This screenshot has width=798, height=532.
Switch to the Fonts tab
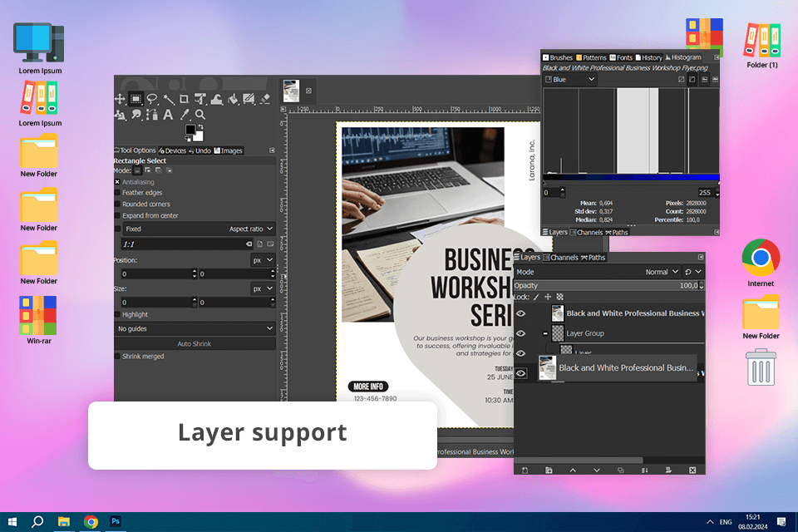[x=621, y=57]
